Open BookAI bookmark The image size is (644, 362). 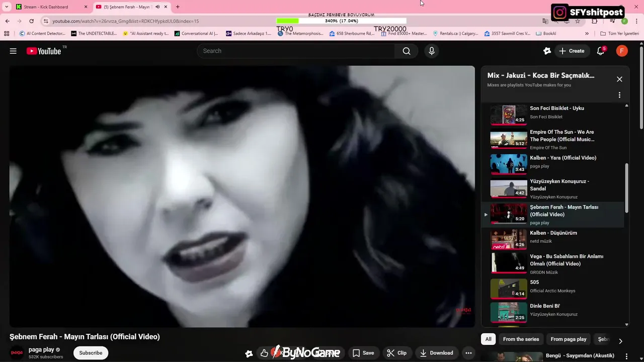point(546,33)
